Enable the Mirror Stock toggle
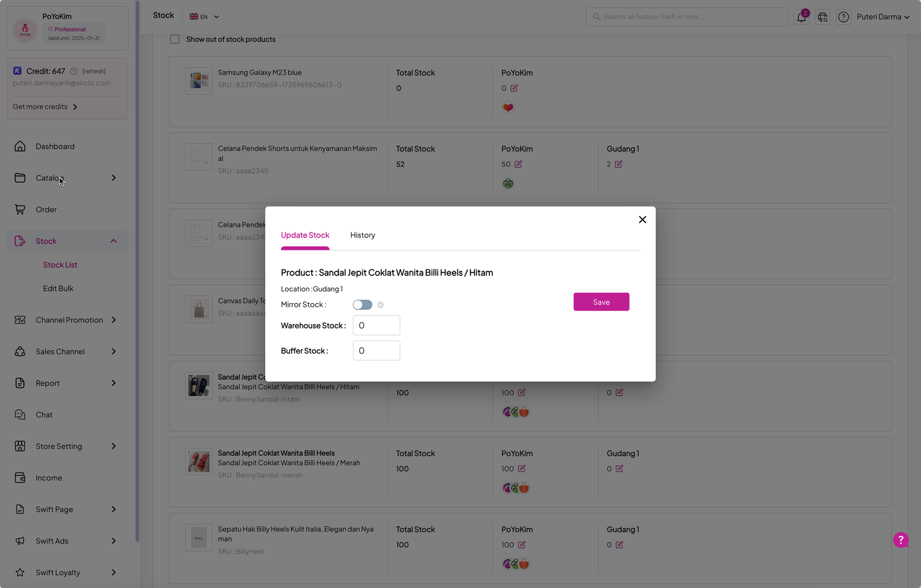This screenshot has width=921, height=588. [362, 304]
